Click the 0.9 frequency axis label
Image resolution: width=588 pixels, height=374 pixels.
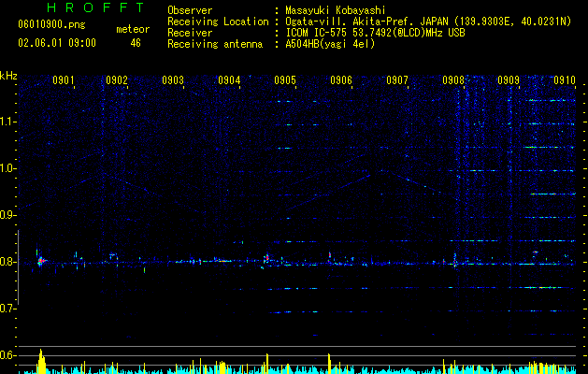[7, 215]
